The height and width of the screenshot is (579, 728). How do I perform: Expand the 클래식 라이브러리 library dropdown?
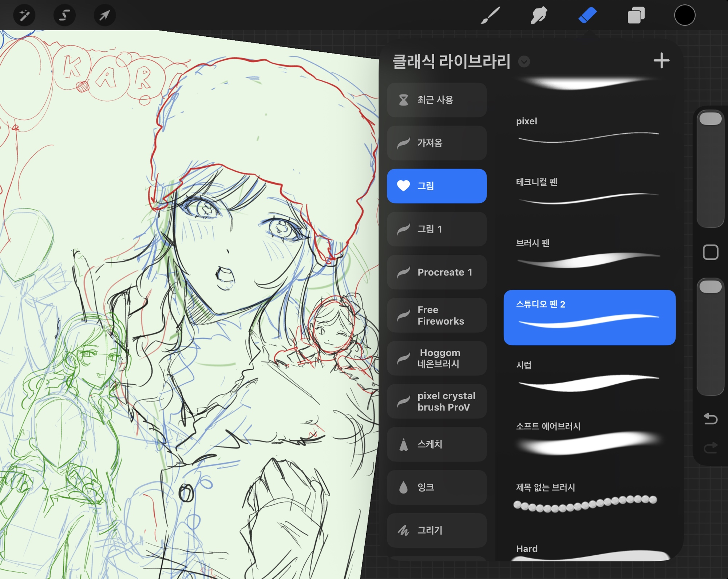[x=524, y=62]
